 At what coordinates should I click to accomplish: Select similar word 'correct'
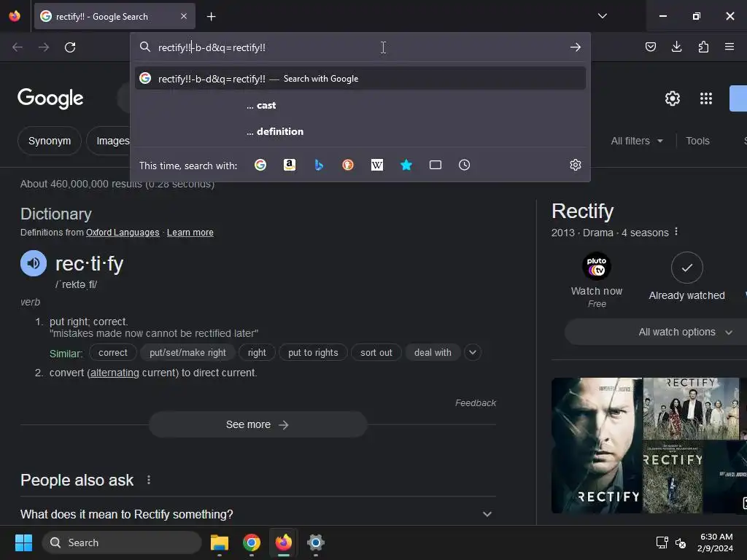(x=113, y=352)
